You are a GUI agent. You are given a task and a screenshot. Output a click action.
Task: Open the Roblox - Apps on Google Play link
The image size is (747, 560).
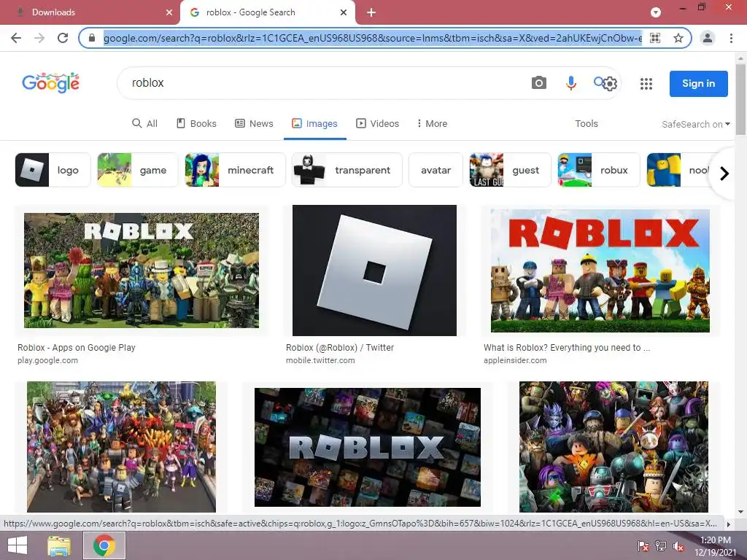(x=76, y=348)
